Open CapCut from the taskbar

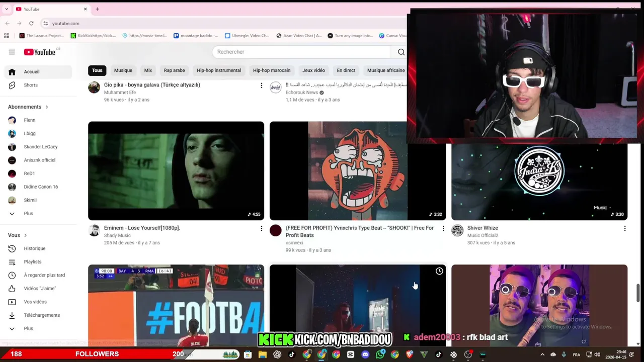click(351, 354)
